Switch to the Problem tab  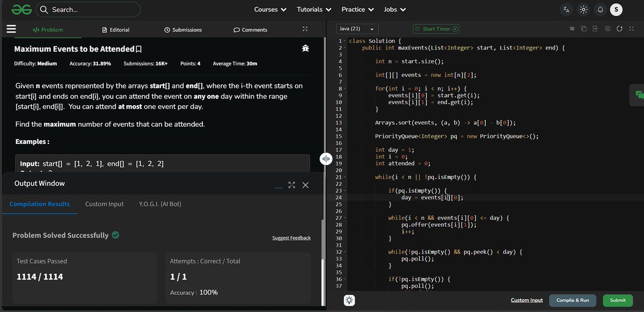48,30
